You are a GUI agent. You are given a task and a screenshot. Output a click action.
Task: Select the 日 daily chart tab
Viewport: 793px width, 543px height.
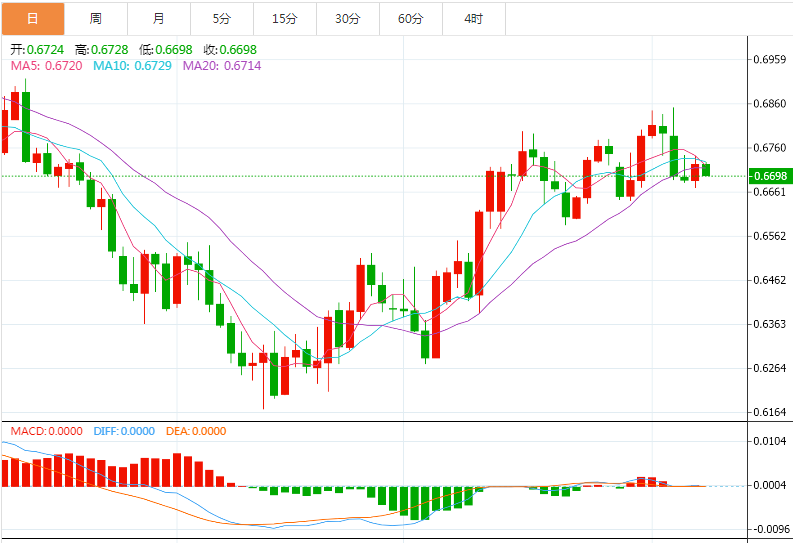(x=33, y=19)
